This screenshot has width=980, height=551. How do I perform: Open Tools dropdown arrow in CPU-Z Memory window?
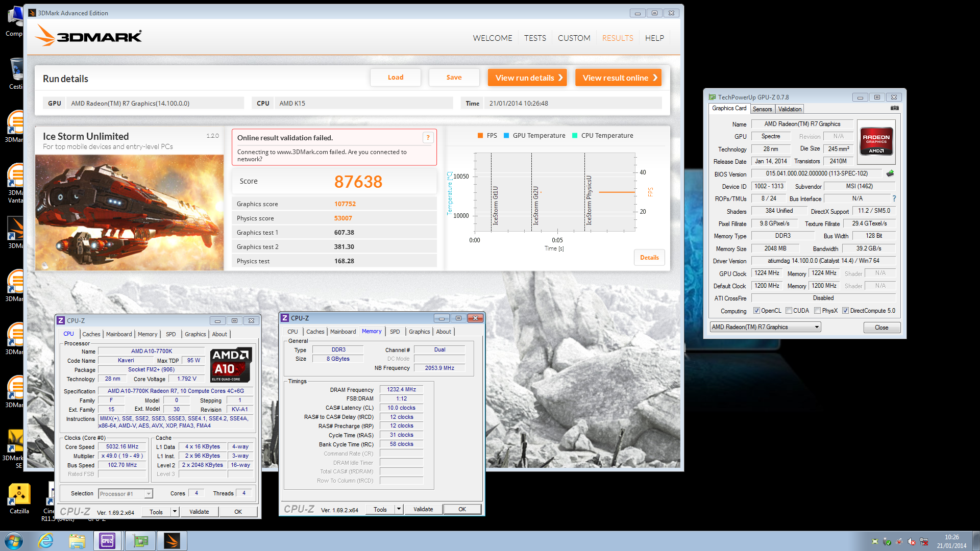(x=399, y=509)
